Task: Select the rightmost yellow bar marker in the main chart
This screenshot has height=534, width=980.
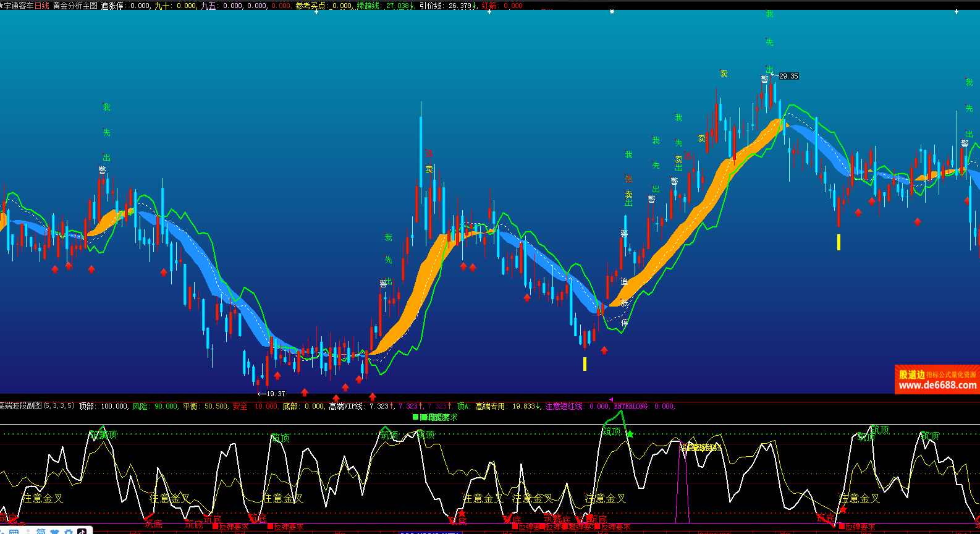Action: pyautogui.click(x=838, y=242)
